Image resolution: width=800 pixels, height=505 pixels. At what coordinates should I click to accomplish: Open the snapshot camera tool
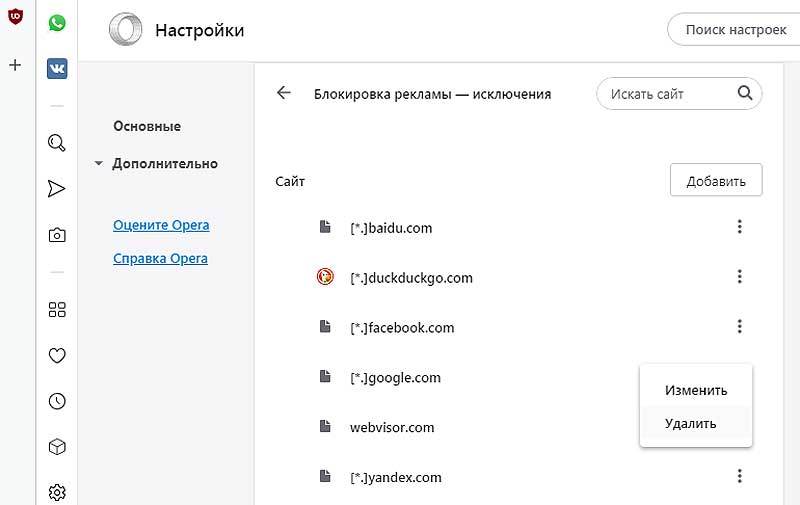pos(57,235)
